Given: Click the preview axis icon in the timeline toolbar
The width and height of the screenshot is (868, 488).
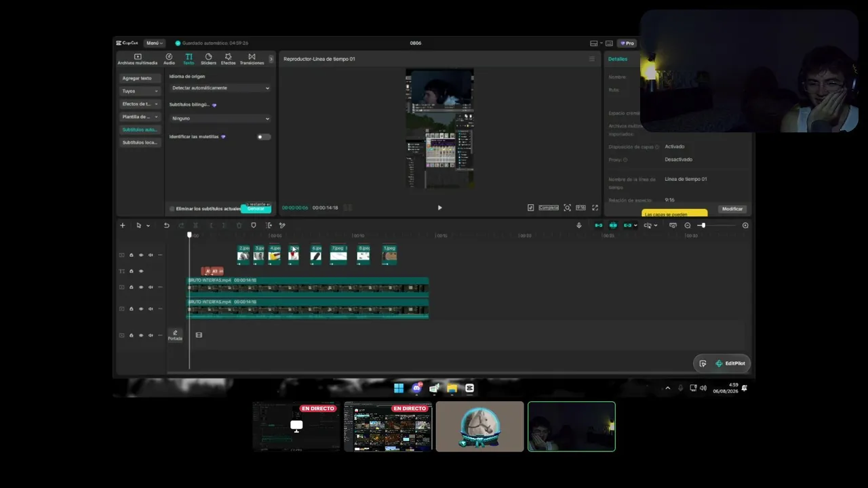Looking at the screenshot, I should coord(648,225).
